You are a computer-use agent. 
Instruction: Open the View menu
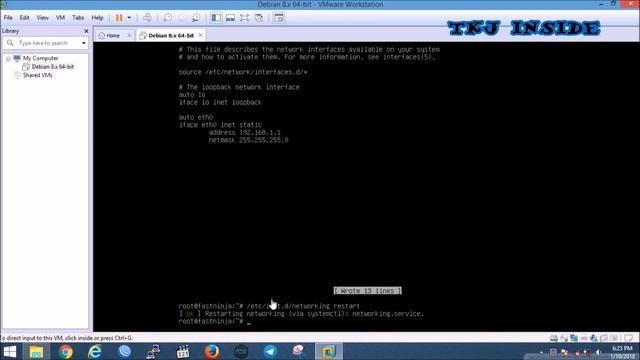pyautogui.click(x=42, y=18)
